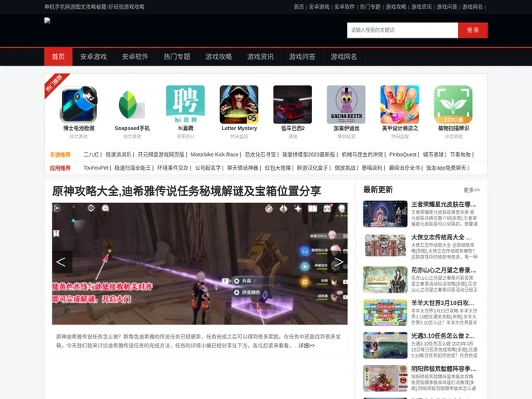Image resolution: width=532 pixels, height=399 pixels.
Task: Show next slide with right arrow
Action: [338, 262]
